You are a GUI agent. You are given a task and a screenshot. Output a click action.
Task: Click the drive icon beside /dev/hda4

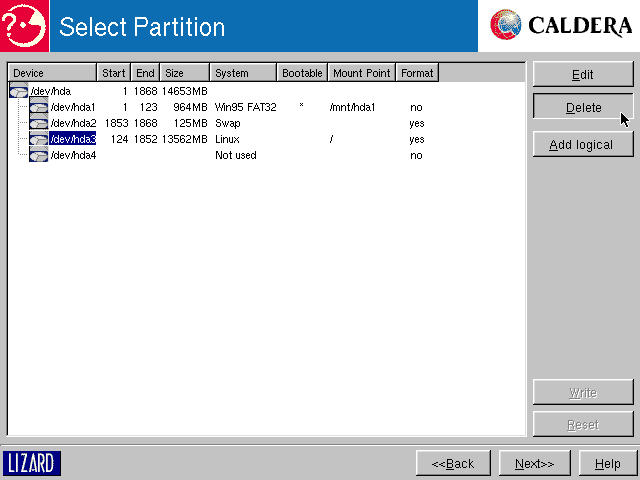[38, 155]
